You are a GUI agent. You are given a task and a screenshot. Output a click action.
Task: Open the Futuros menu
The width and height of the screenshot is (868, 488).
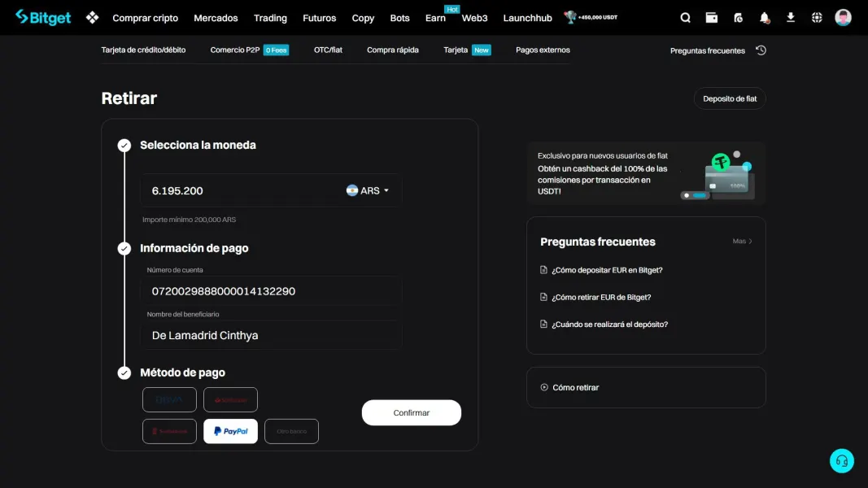320,18
